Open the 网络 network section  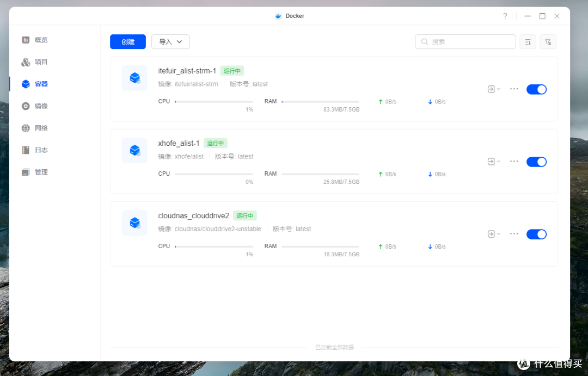pos(34,128)
